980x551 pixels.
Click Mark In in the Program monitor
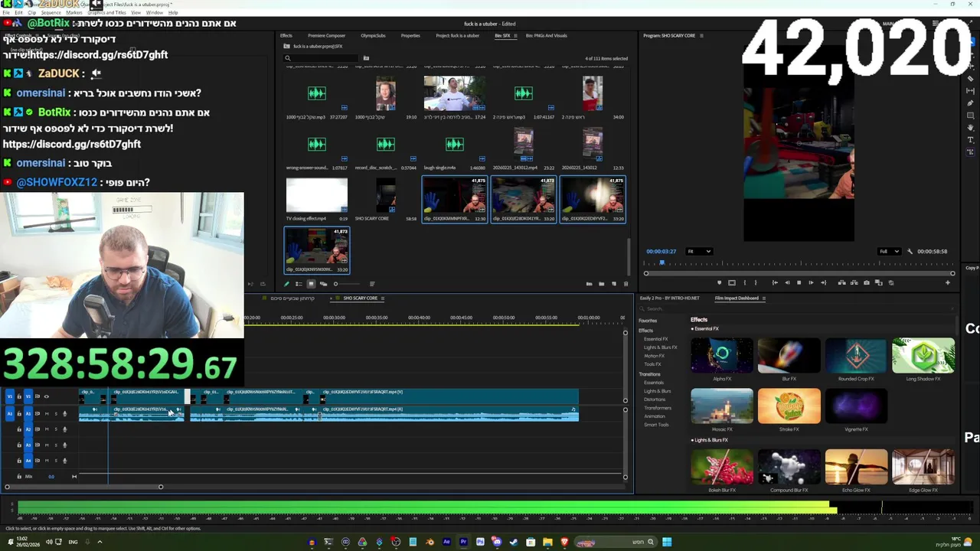point(745,283)
